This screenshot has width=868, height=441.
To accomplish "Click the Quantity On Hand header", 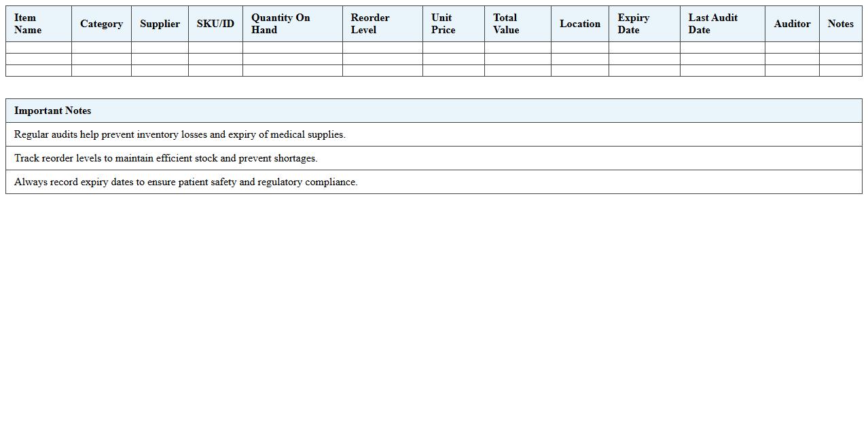I will (281, 24).
